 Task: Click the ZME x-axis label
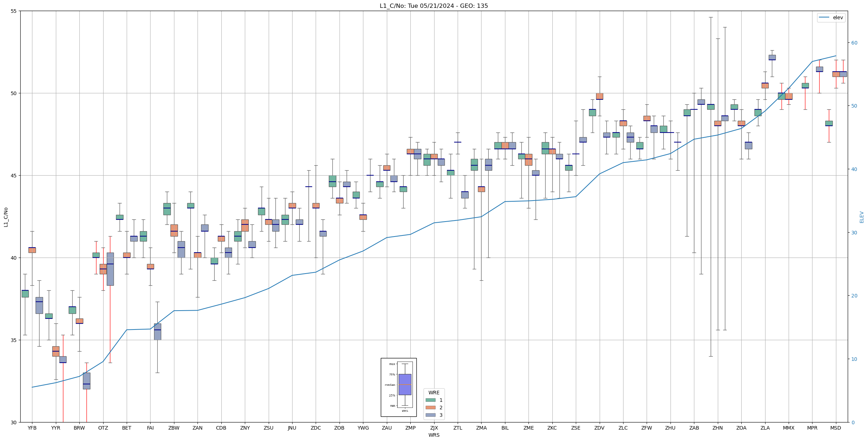[x=528, y=428]
